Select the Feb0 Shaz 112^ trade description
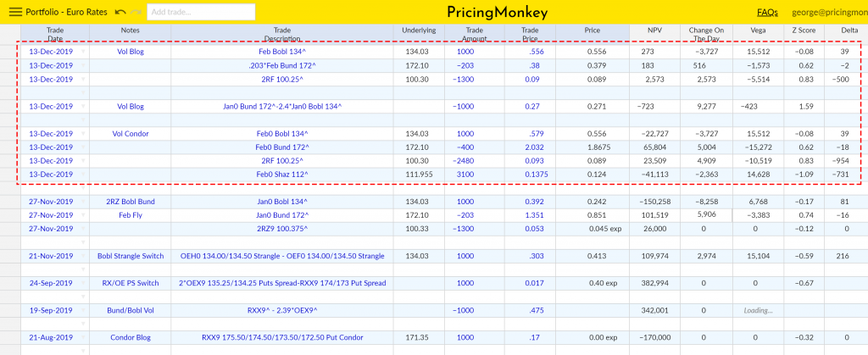Image resolution: width=868 pixels, height=355 pixels. (x=282, y=175)
